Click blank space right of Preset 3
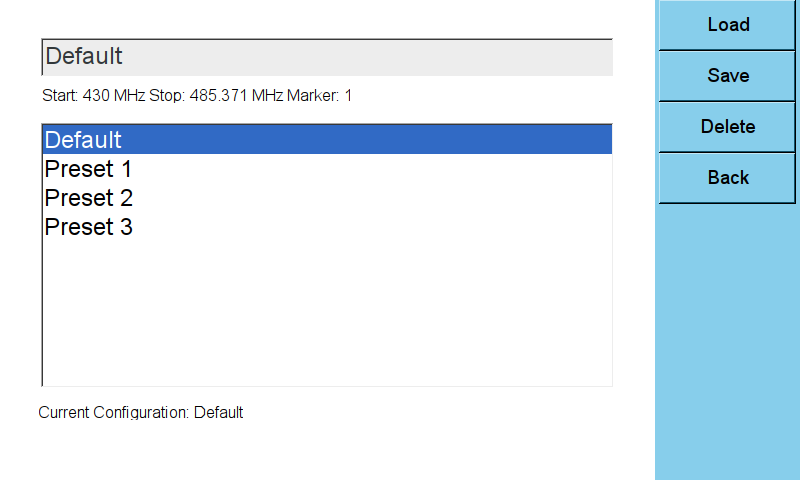The image size is (800, 480). [x=372, y=227]
